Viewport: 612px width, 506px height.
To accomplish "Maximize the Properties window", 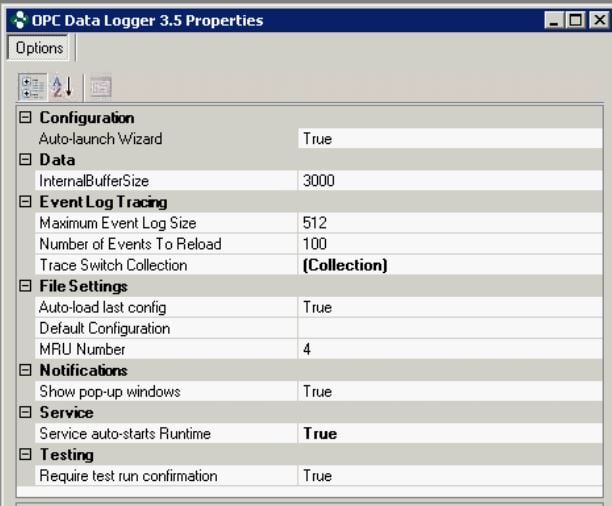I will pyautogui.click(x=576, y=20).
